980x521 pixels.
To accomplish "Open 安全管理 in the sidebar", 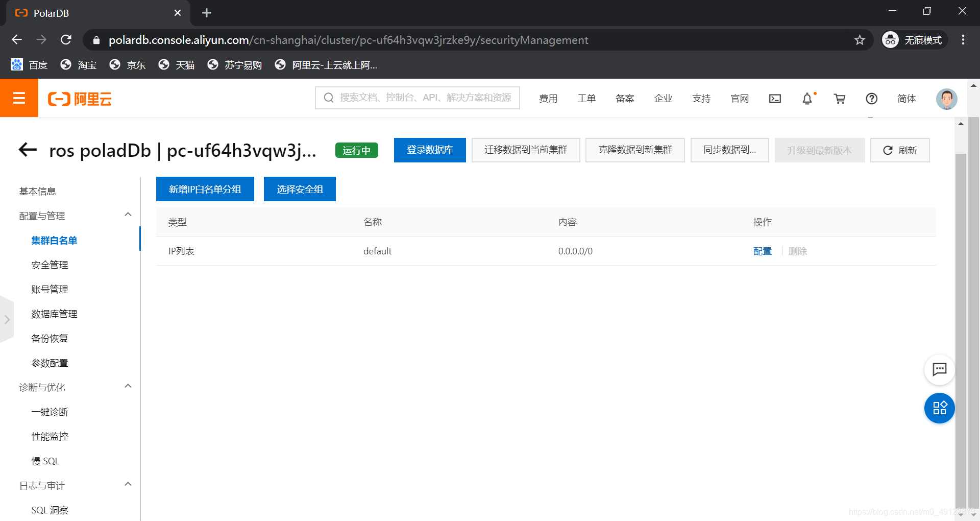I will pyautogui.click(x=50, y=265).
